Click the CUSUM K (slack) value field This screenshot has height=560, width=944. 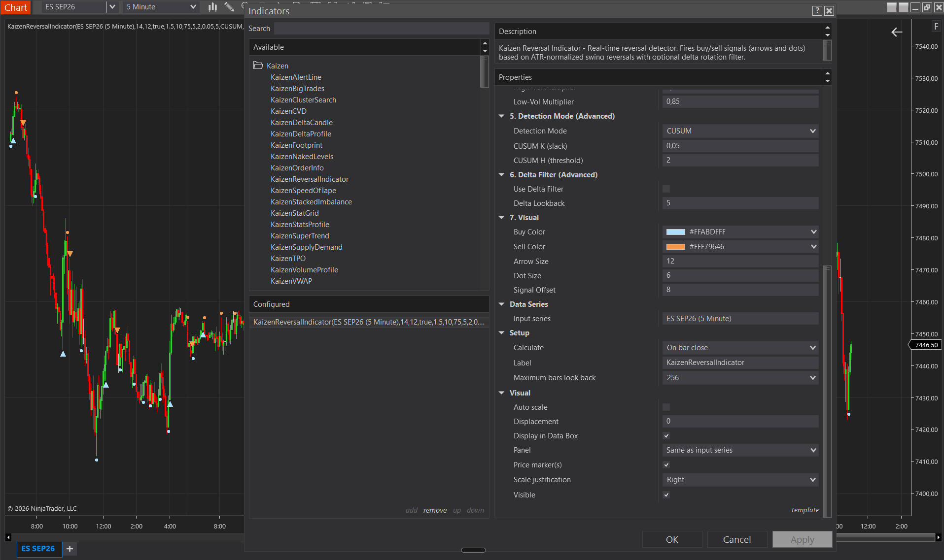point(740,146)
